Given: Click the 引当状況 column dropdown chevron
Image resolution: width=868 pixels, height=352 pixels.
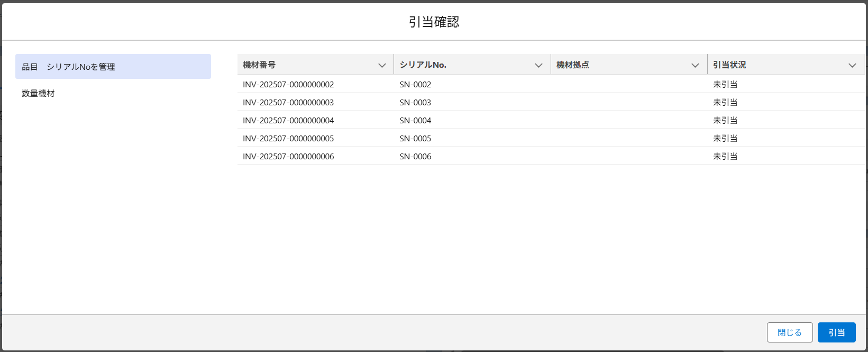Looking at the screenshot, I should 852,65.
